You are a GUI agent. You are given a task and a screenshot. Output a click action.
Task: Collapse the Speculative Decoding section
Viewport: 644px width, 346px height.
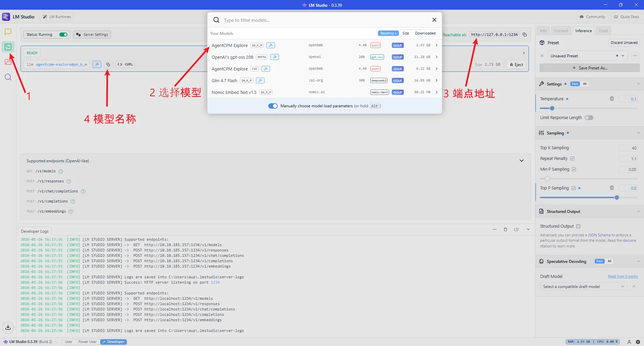pyautogui.click(x=638, y=261)
